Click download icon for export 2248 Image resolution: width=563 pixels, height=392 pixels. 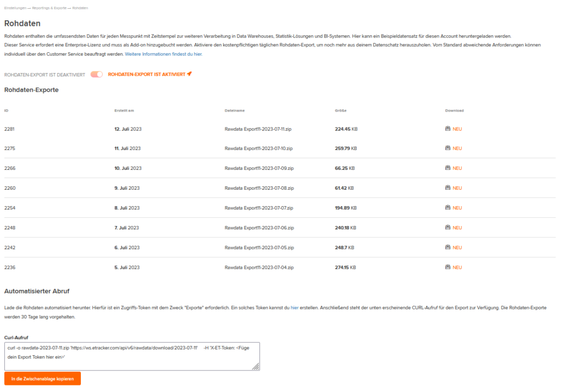point(448,227)
